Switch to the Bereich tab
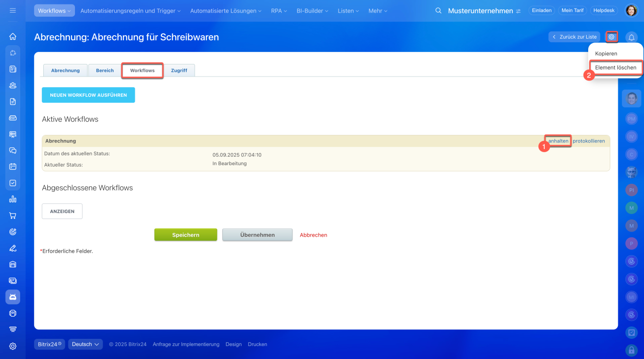This screenshot has width=644, height=359. (105, 70)
